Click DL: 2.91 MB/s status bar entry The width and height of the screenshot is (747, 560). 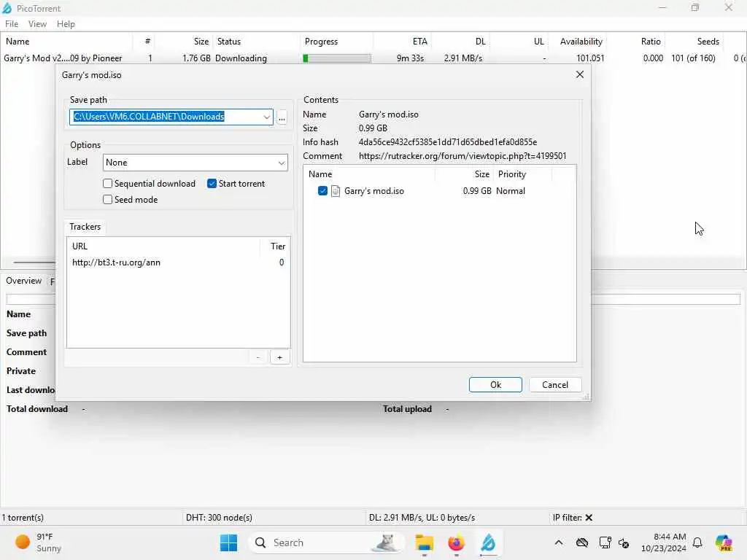pos(422,518)
